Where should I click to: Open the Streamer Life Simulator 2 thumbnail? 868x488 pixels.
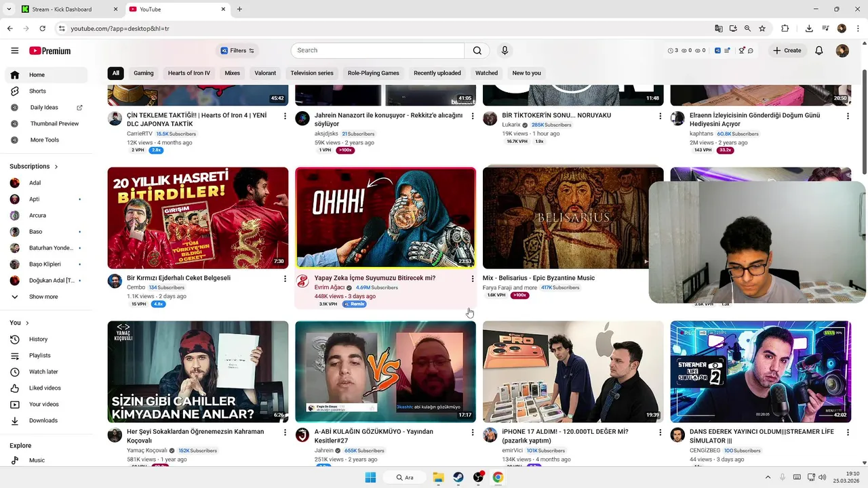[x=761, y=371]
